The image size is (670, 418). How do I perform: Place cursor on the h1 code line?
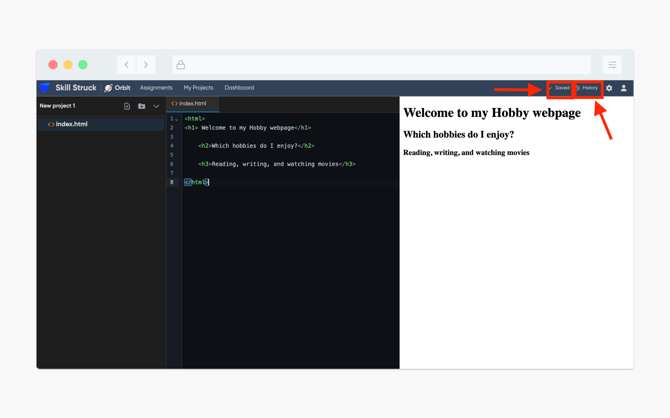point(248,127)
